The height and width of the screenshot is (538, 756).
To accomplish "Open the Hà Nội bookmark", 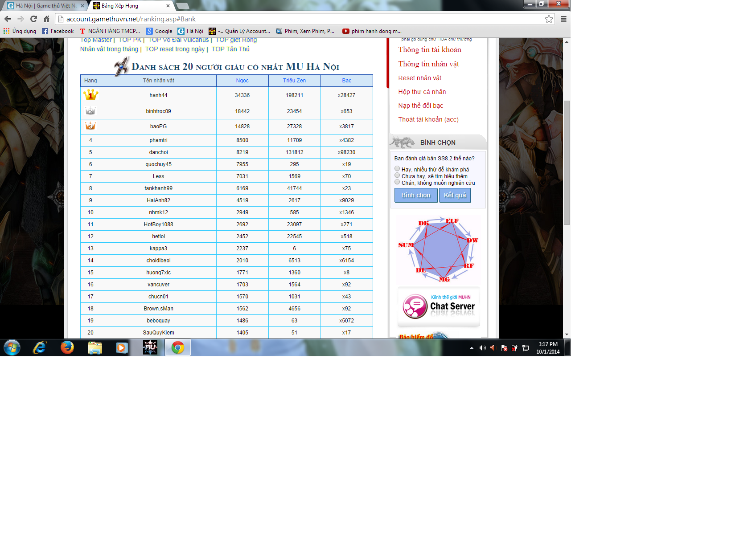I will point(190,31).
